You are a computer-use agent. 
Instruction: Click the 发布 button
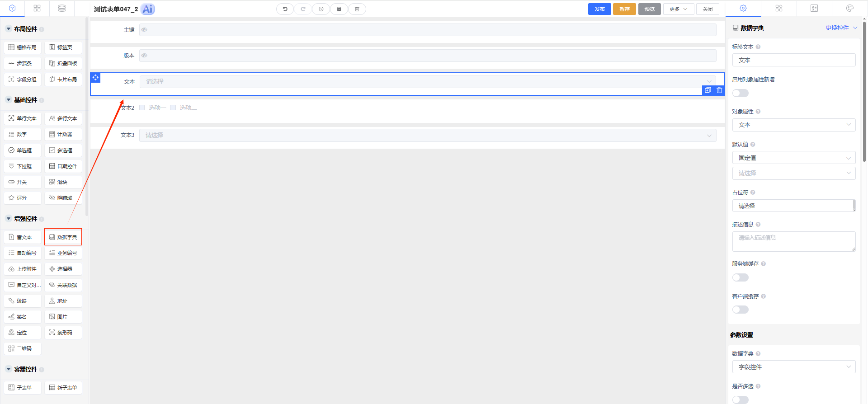click(599, 9)
